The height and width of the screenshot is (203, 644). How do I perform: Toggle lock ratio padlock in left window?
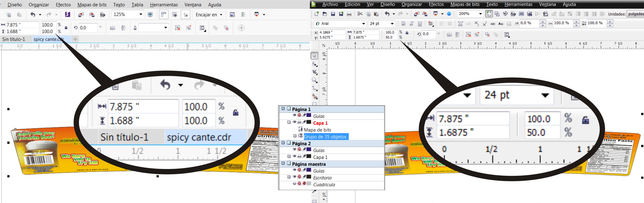point(66,28)
